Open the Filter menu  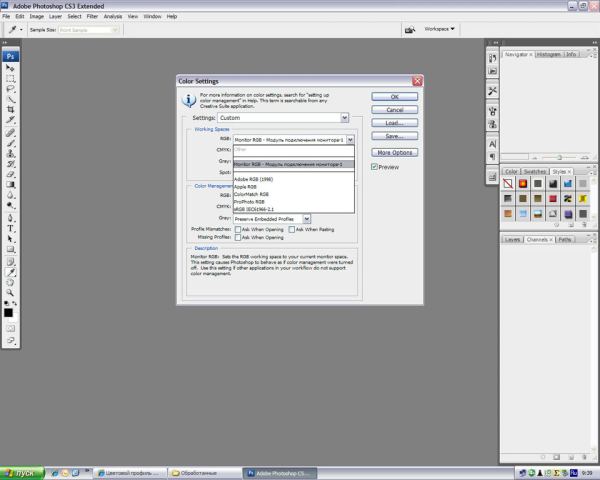click(x=92, y=16)
